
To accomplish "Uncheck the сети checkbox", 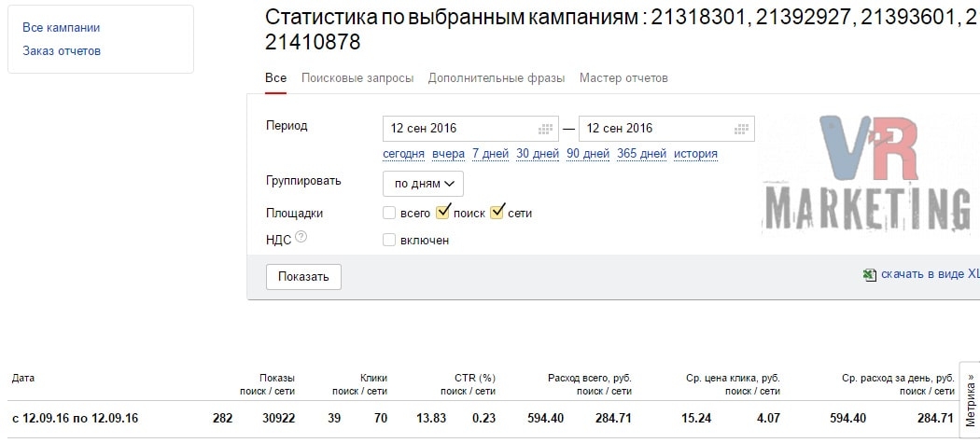I will [497, 212].
